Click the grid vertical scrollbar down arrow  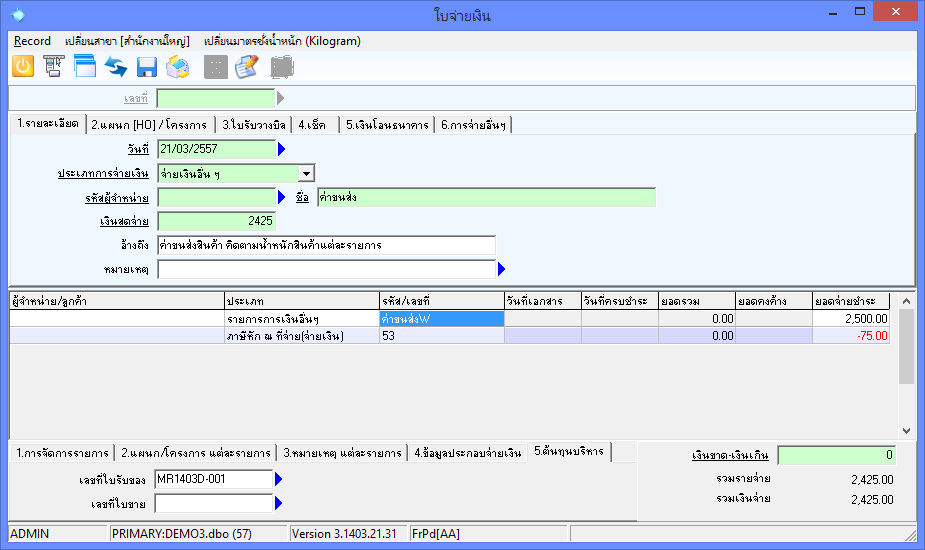pos(906,430)
